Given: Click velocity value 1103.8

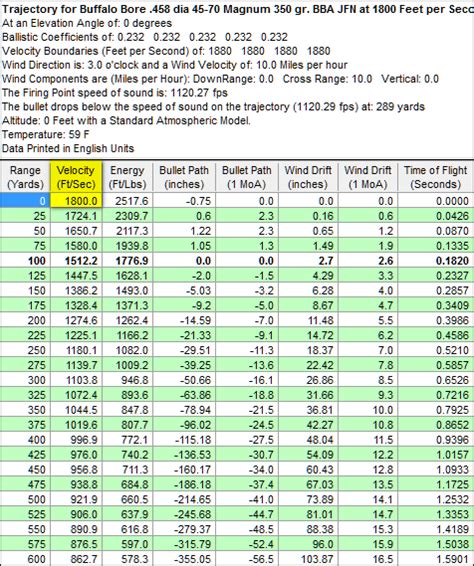Looking at the screenshot, I should (x=76, y=380).
